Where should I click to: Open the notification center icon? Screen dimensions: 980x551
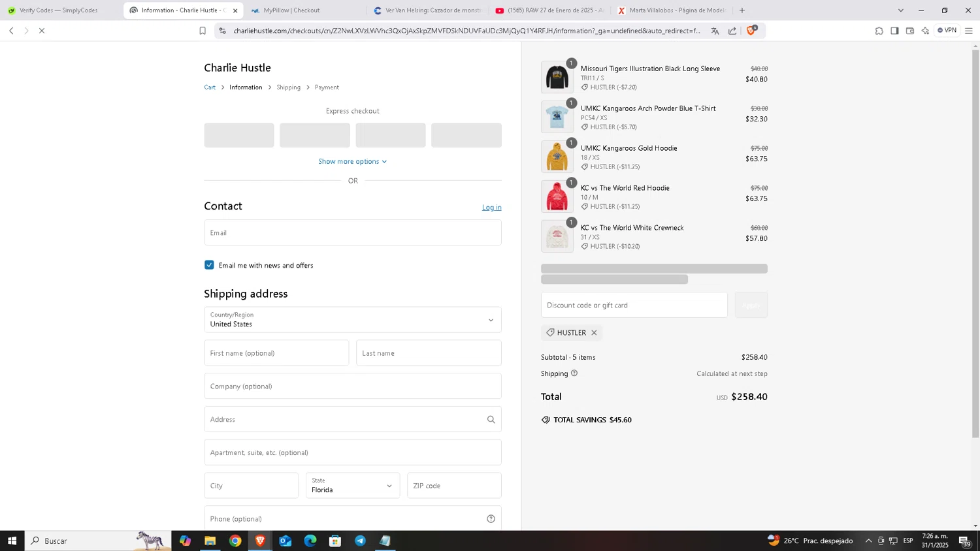[x=964, y=541]
